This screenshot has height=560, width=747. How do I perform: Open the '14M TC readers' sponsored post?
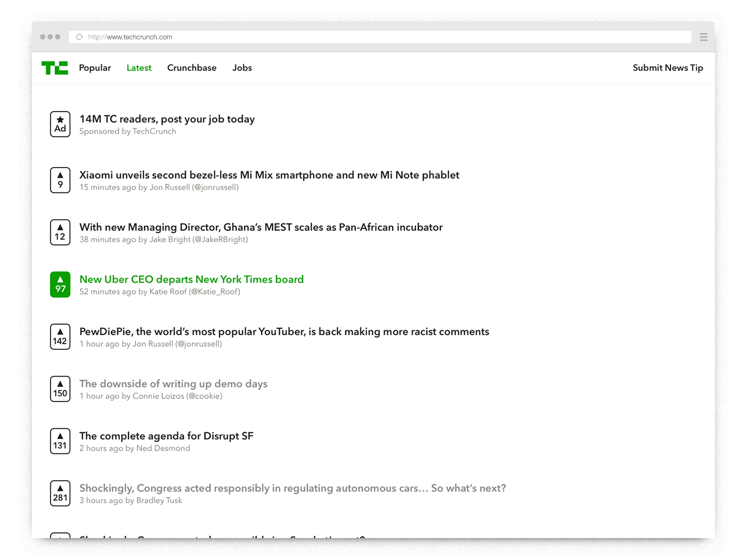coord(167,119)
